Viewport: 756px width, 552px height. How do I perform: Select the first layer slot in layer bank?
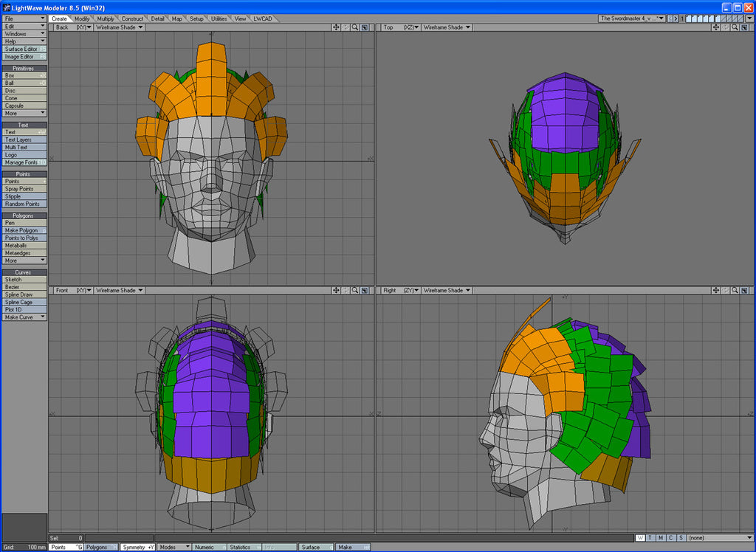[x=690, y=18]
